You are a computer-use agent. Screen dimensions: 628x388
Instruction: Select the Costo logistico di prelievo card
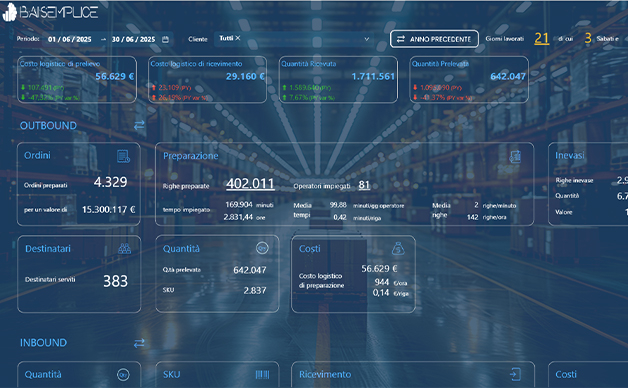tap(77, 79)
